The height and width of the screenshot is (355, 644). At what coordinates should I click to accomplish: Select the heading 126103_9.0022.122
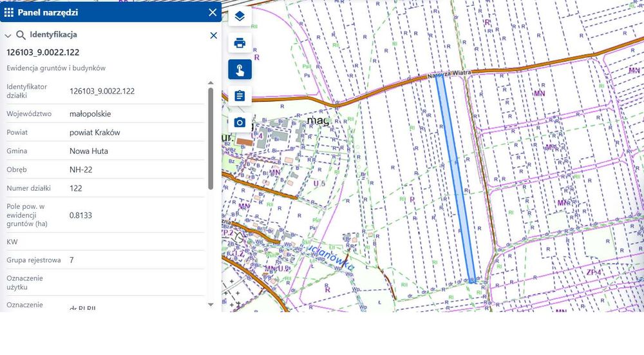coord(43,52)
